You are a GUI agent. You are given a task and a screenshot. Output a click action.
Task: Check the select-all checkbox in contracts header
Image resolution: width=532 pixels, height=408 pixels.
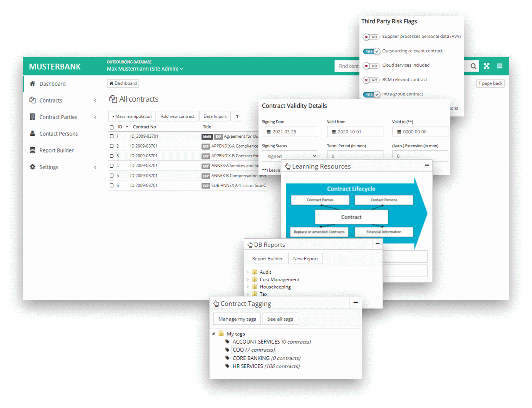[112, 127]
